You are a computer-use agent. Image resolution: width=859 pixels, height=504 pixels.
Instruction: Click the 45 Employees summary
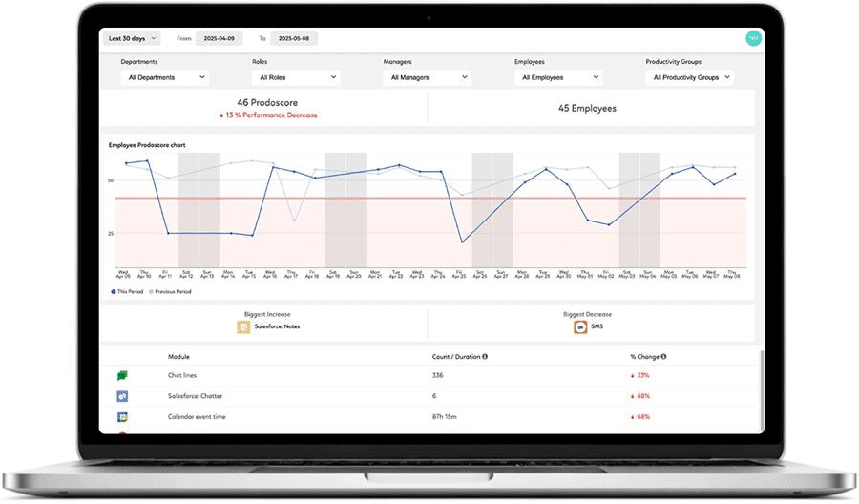pyautogui.click(x=587, y=109)
